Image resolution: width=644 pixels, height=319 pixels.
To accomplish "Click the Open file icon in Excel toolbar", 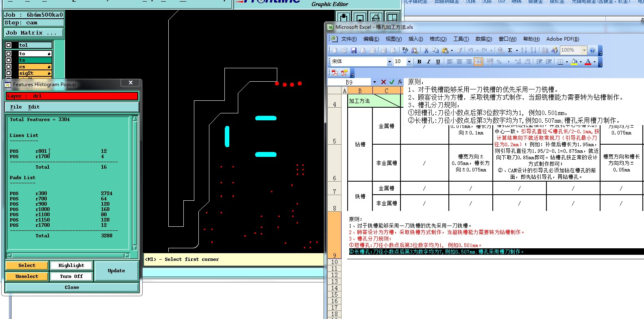I will (x=344, y=50).
